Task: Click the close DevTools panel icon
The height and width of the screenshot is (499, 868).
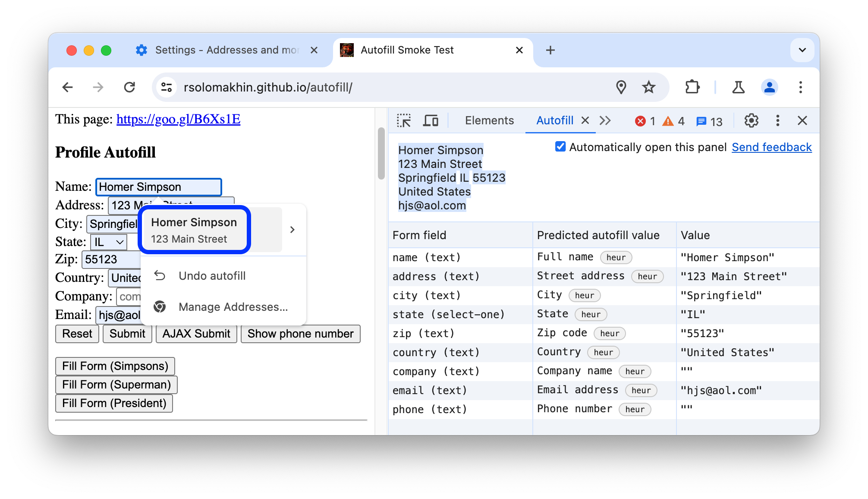Action: pyautogui.click(x=804, y=120)
